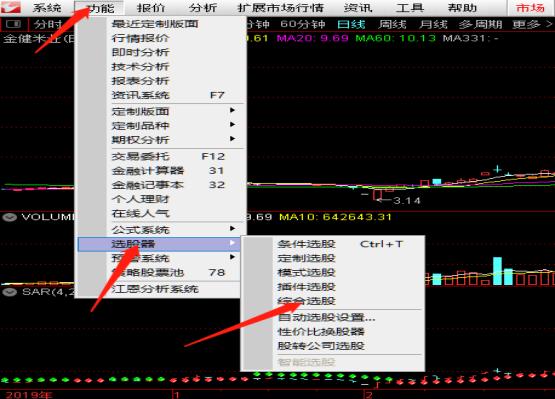Image resolution: width=555 pixels, height=399 pixels.
Task: Click the MA331 indicator label
Action: (470, 38)
